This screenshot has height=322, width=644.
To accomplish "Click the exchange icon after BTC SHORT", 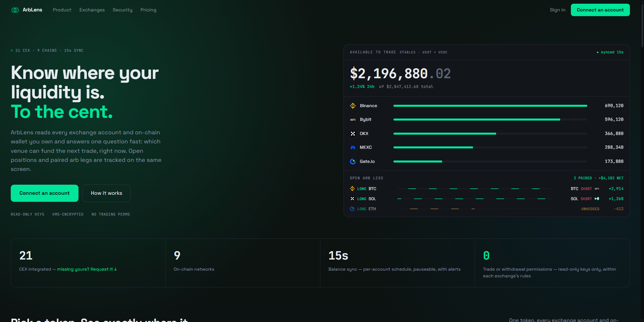I will pos(597,189).
